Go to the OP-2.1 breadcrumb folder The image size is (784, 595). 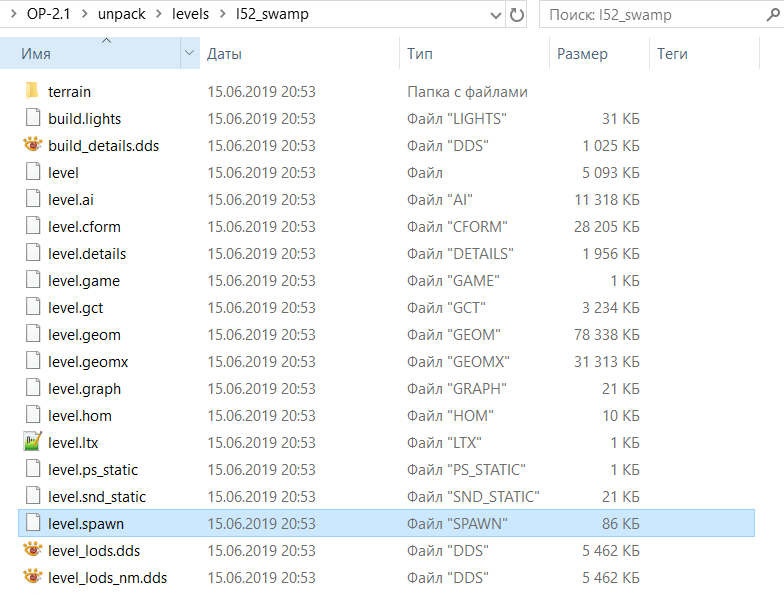(x=48, y=14)
